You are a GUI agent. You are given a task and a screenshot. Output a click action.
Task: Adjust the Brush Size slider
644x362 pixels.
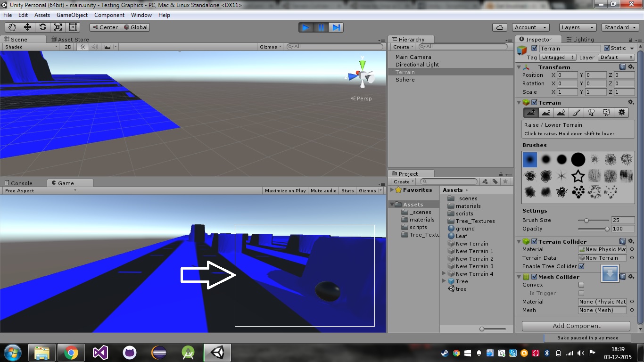586,220
